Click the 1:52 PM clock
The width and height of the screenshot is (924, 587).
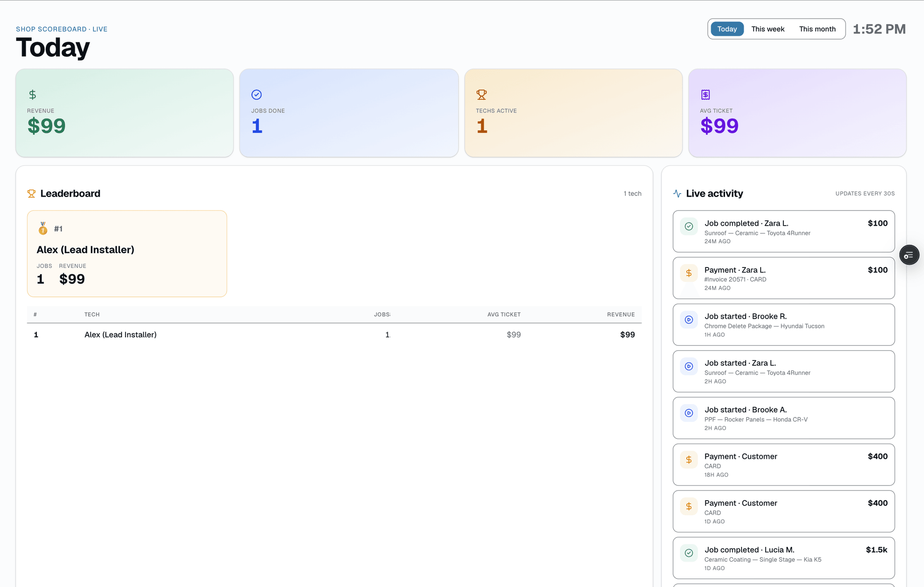coord(879,29)
